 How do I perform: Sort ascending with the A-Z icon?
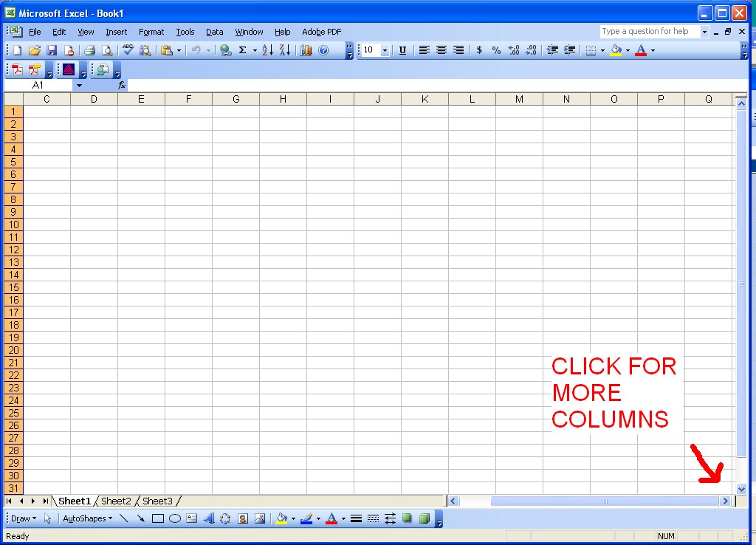[x=265, y=50]
